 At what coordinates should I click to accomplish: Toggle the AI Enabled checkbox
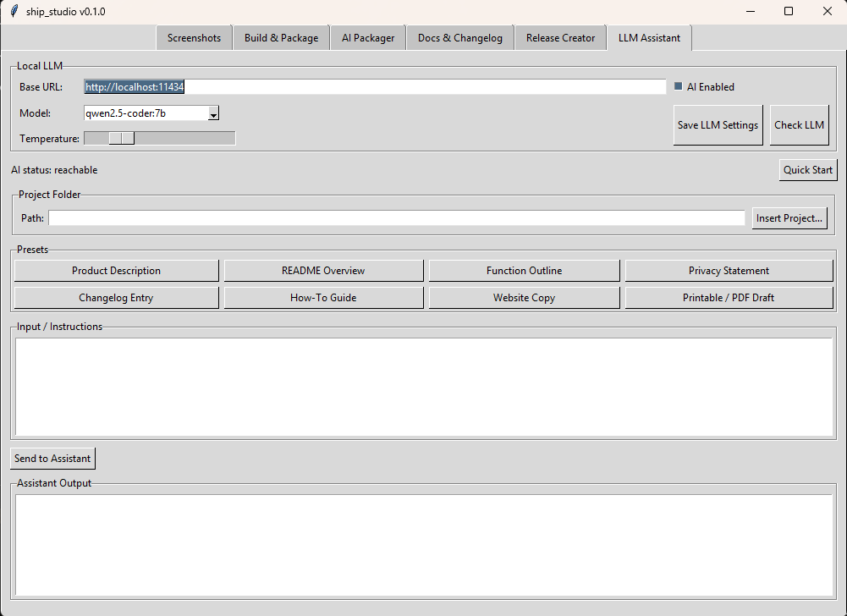tap(678, 87)
